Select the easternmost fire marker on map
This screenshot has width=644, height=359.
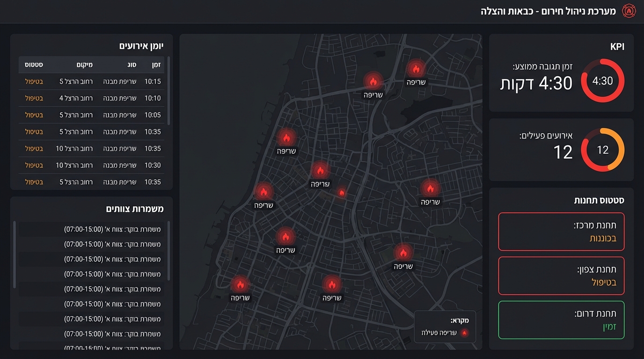pos(430,189)
